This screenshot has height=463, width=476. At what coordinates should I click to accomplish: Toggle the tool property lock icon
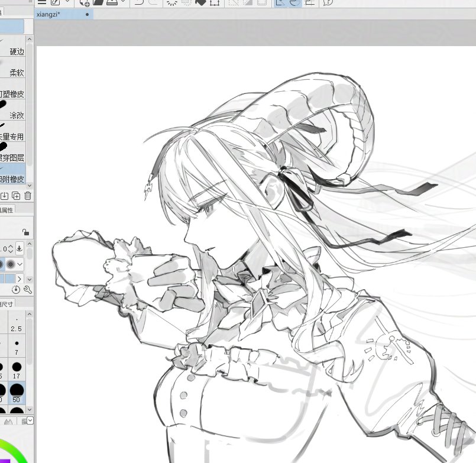(25, 232)
